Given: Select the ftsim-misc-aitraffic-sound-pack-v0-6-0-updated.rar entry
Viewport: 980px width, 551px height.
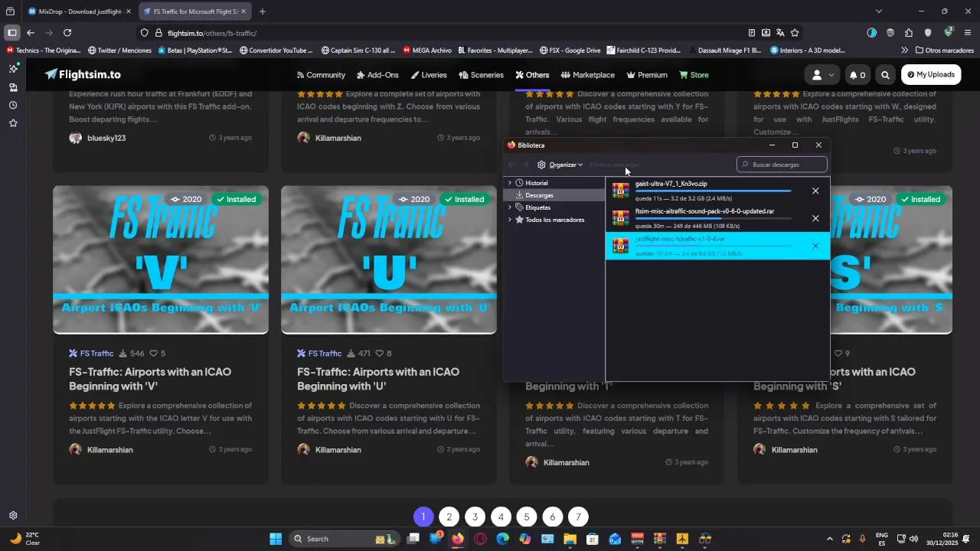Looking at the screenshot, I should pos(717,218).
